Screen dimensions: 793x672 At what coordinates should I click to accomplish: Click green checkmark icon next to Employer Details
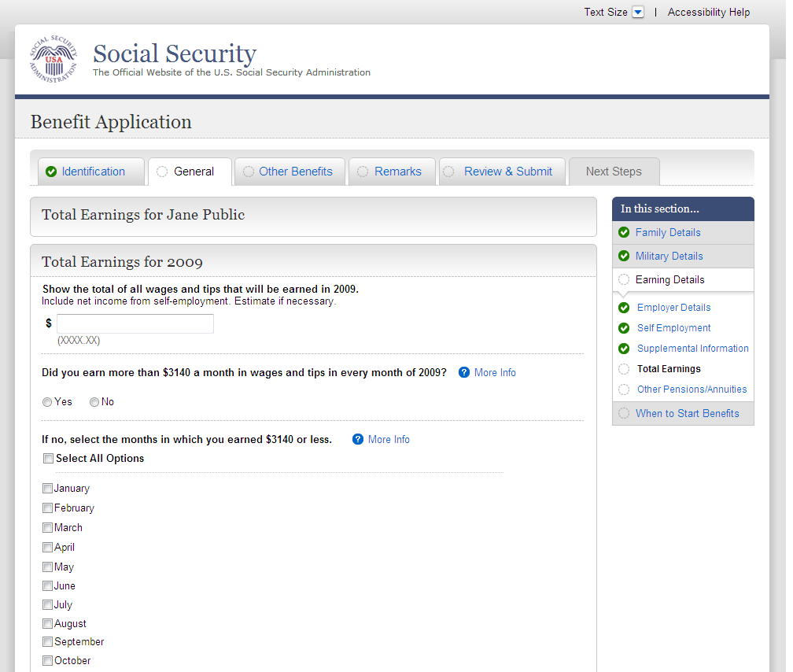point(624,308)
